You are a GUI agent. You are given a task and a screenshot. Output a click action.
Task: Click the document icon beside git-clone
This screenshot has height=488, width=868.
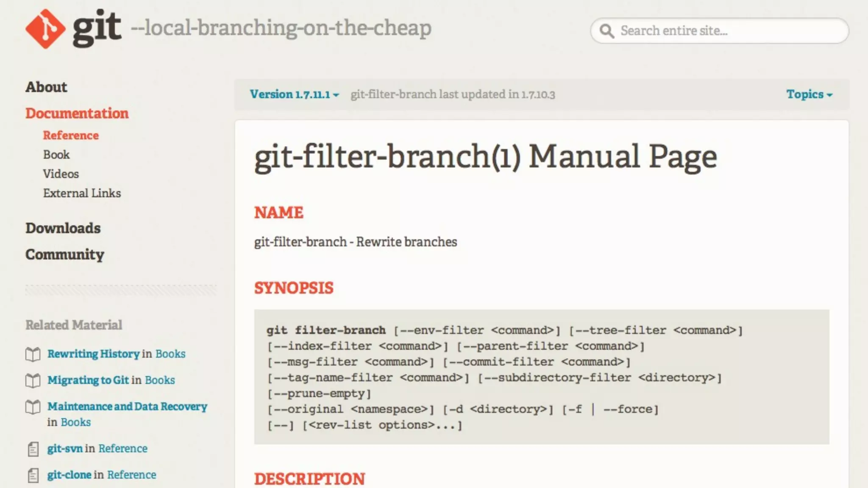point(33,475)
